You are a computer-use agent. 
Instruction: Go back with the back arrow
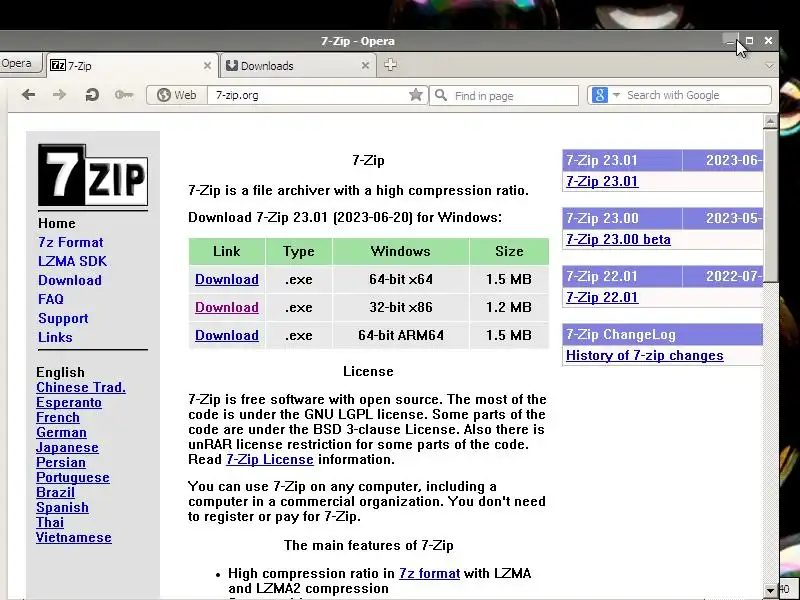pyautogui.click(x=29, y=95)
